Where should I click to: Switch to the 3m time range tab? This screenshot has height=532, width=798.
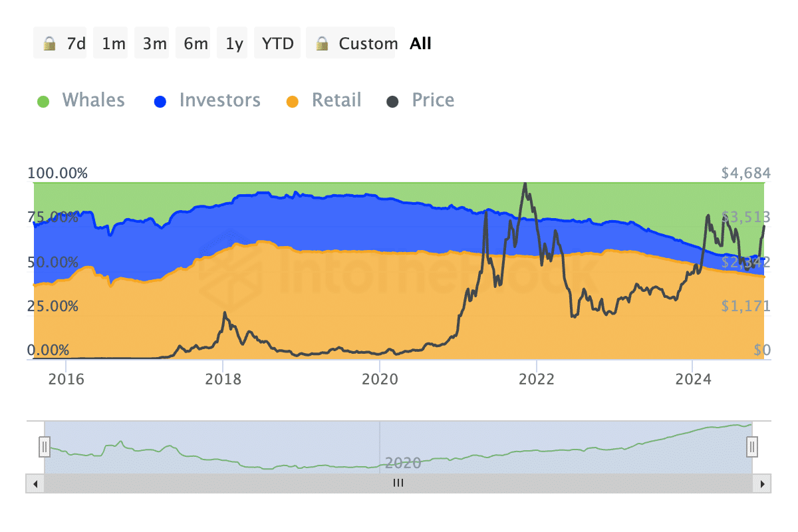(x=151, y=43)
